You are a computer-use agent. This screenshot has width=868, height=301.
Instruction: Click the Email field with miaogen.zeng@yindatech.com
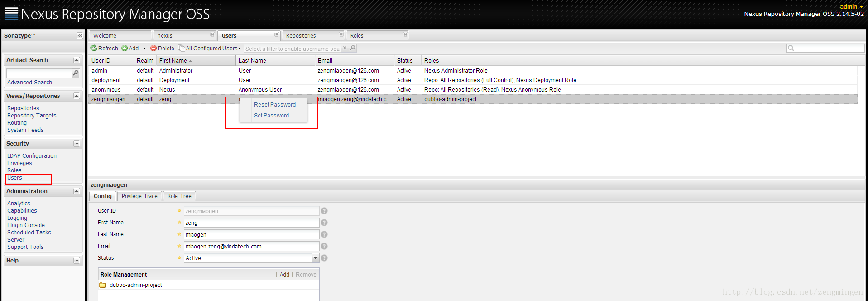click(x=251, y=246)
